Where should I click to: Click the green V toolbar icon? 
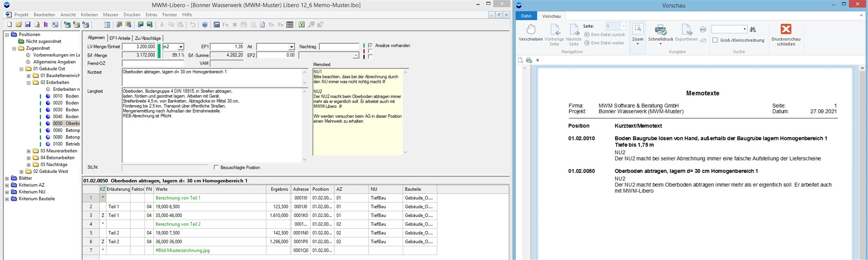click(x=302, y=25)
